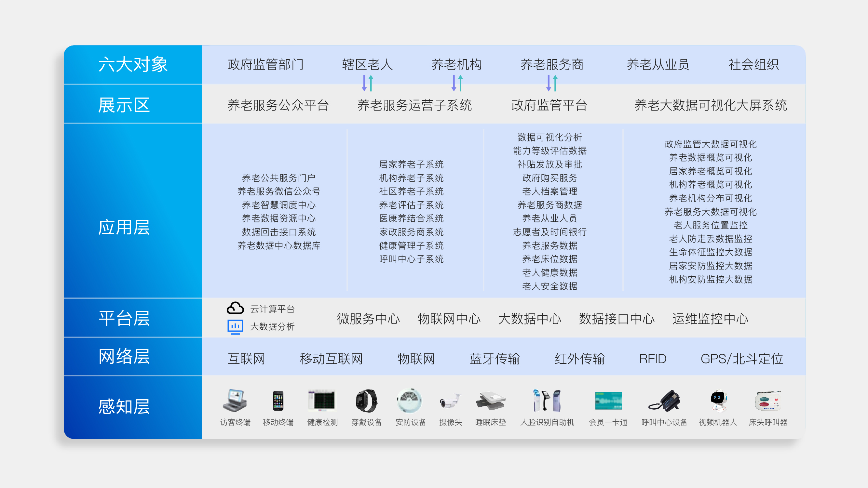Click 居家养老子系统 entry
Screen dimensions: 868x488
[x=411, y=165]
